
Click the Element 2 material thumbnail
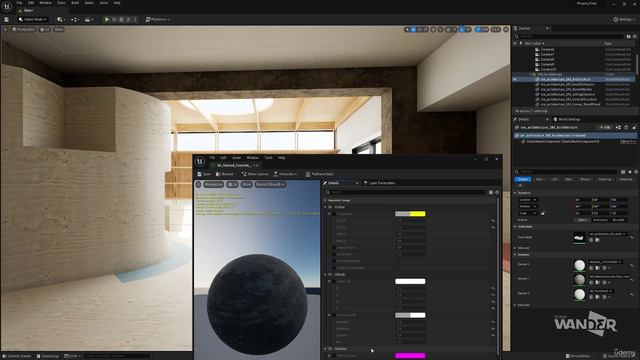(579, 294)
